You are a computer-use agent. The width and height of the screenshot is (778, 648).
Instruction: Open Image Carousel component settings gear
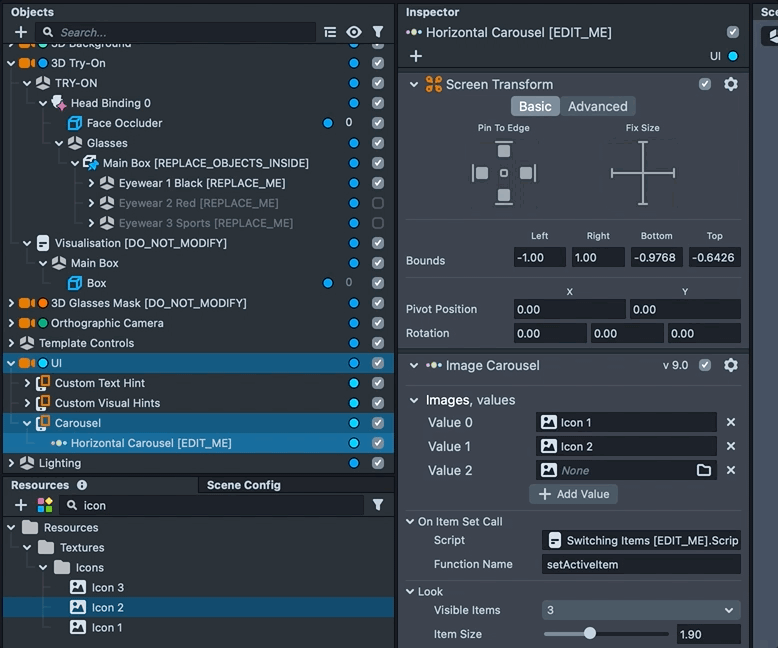(x=731, y=365)
